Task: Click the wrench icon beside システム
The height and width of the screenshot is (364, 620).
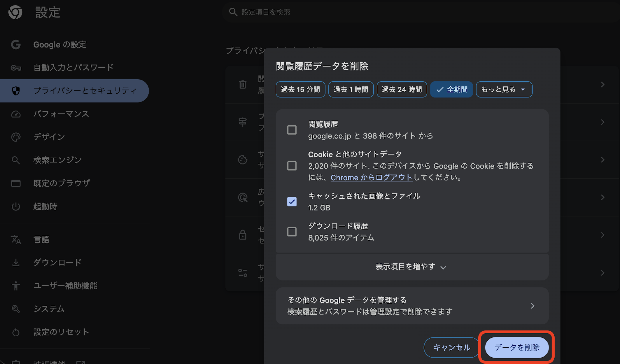Action: (16, 309)
